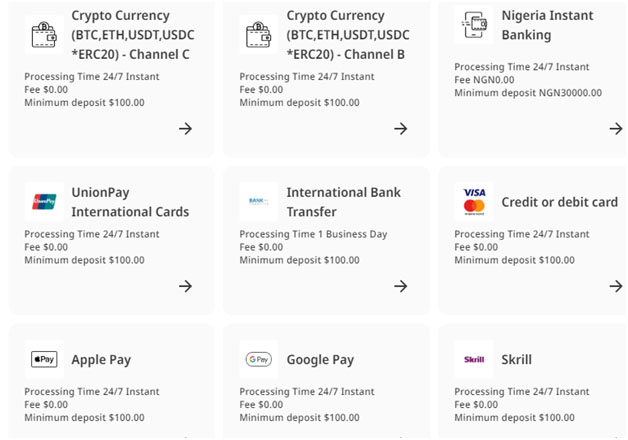
Task: Click the Nigeria Instant Banking icon
Action: 474,24
